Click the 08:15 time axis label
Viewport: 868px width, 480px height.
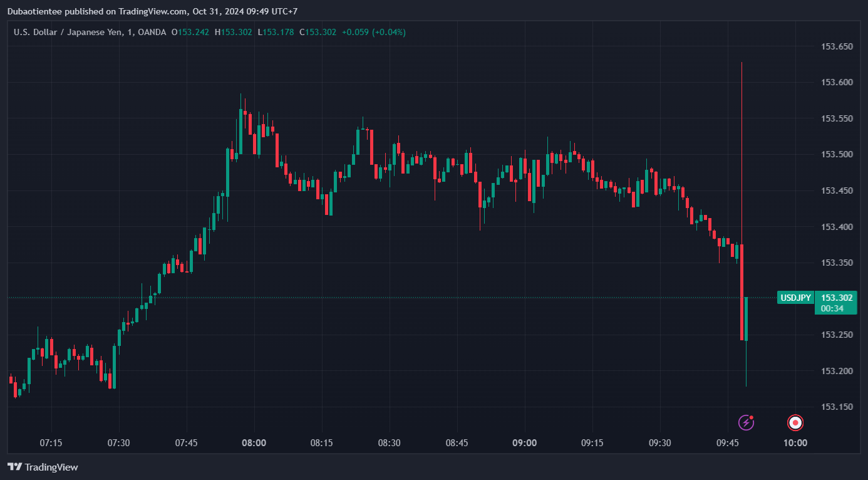coord(321,443)
